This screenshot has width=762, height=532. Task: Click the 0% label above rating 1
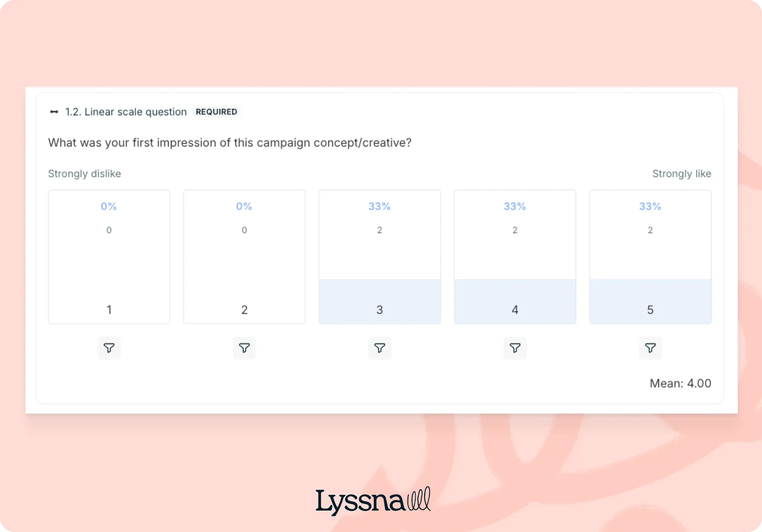(109, 206)
